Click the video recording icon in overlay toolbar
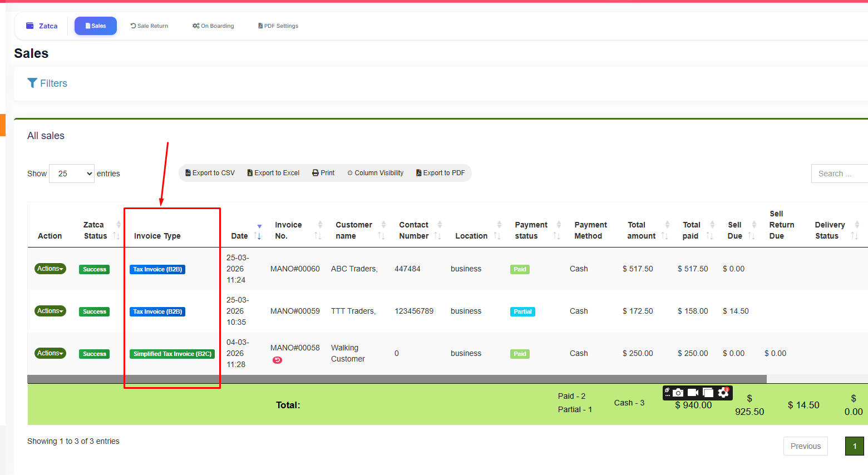This screenshot has height=475, width=868. pos(693,393)
